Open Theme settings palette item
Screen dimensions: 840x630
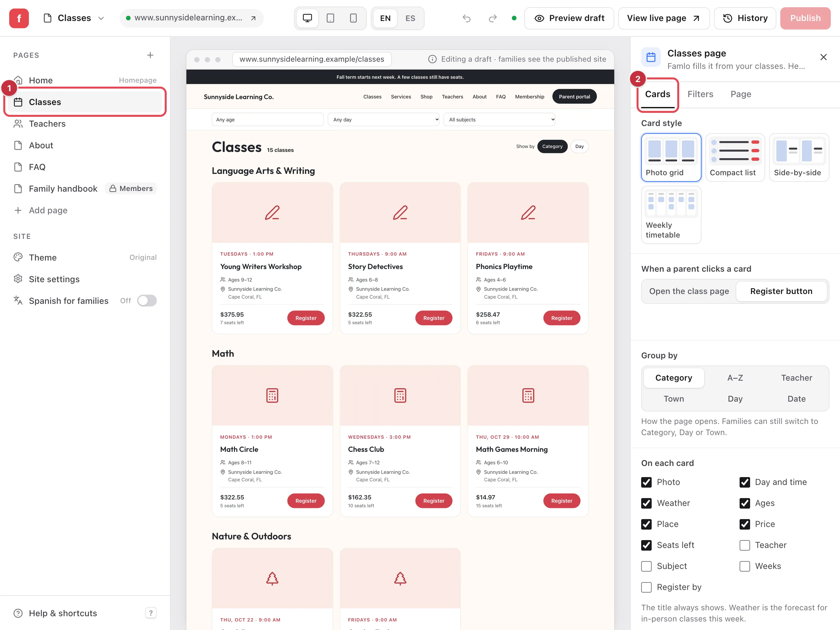[85, 258]
